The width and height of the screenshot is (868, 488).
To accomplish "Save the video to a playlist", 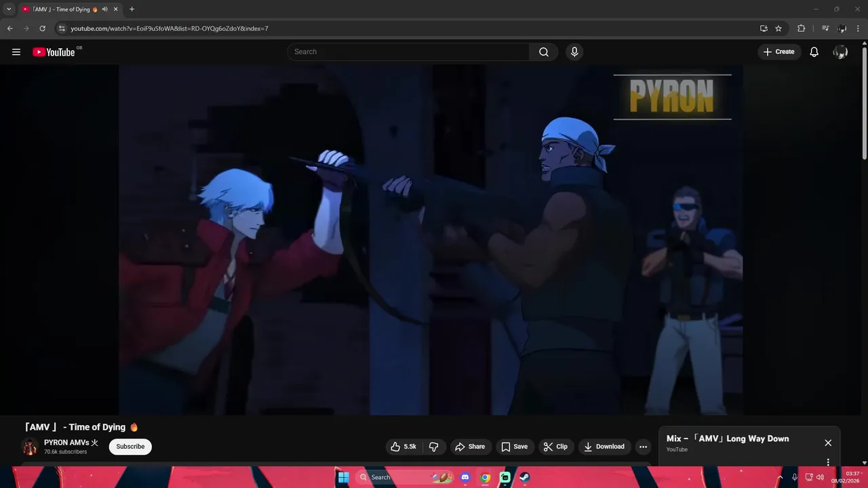I will (514, 447).
